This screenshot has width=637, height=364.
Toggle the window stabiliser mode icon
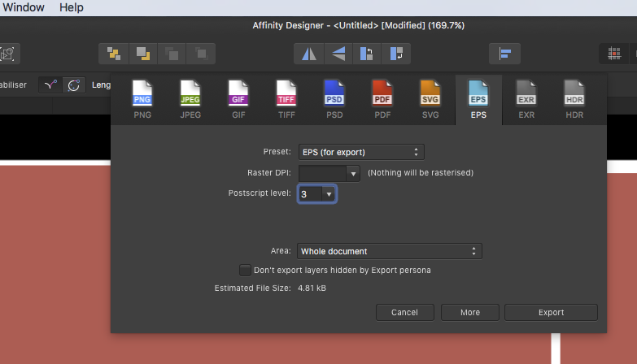(x=74, y=84)
